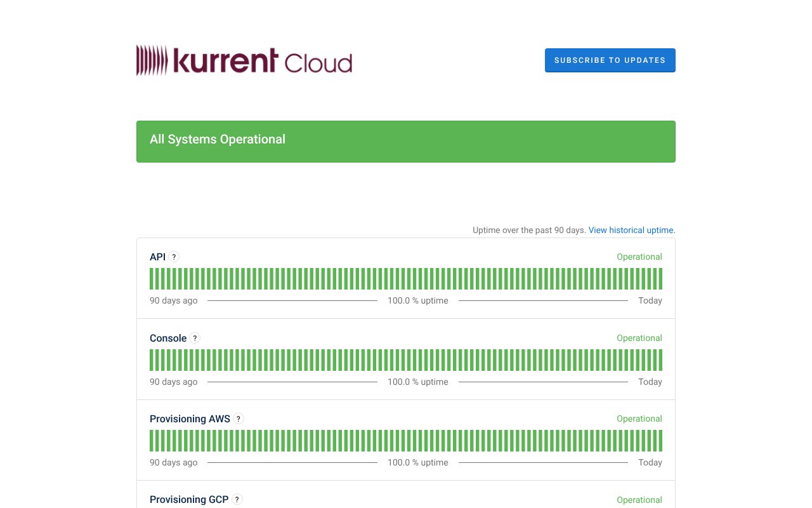
Task: Click the Provisioning GCP question mark icon
Action: pyautogui.click(x=237, y=499)
